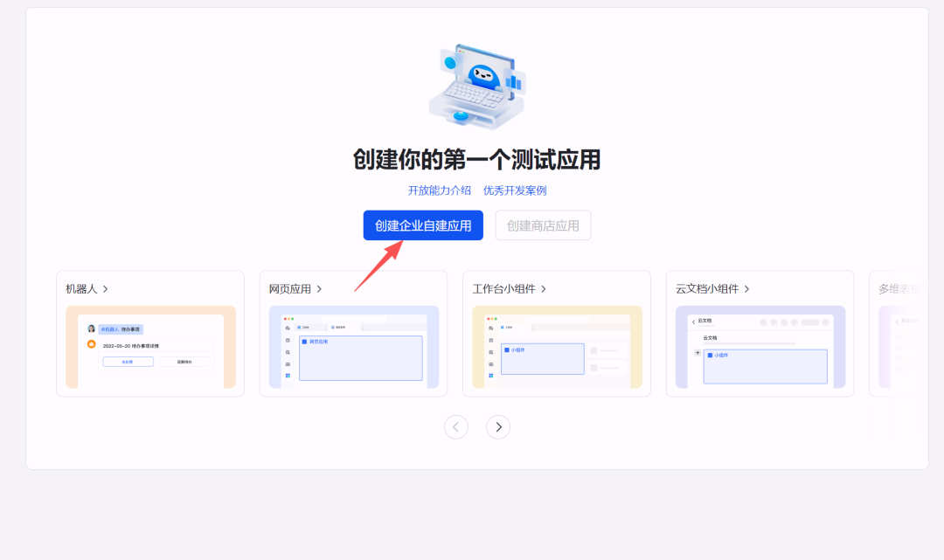Screen dimensions: 944x560
Task: Click the 创建商店应用 button
Action: [x=543, y=225]
